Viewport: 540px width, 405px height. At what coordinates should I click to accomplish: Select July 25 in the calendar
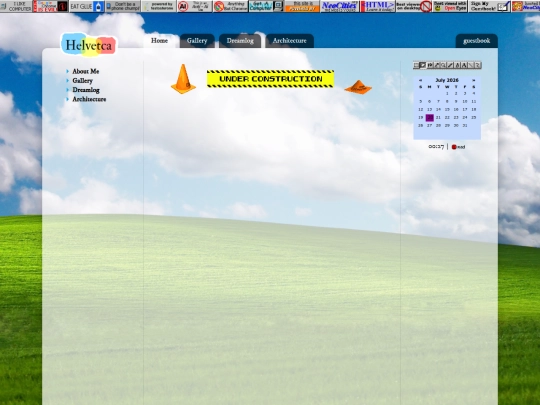(x=474, y=117)
